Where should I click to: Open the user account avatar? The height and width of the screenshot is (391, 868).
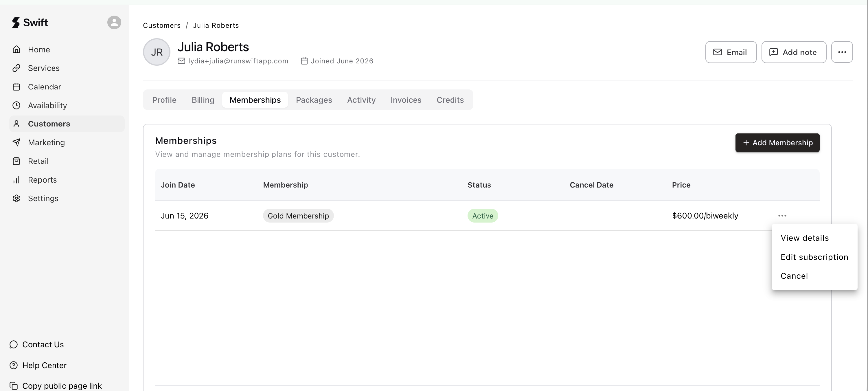[x=114, y=23]
